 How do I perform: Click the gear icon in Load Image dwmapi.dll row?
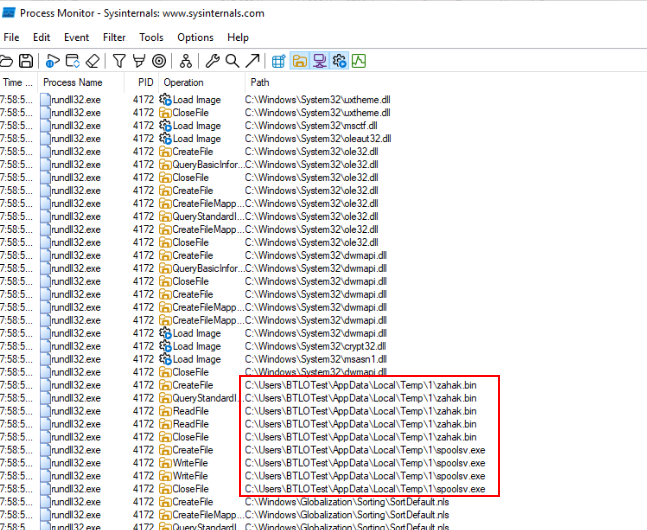pyautogui.click(x=165, y=333)
